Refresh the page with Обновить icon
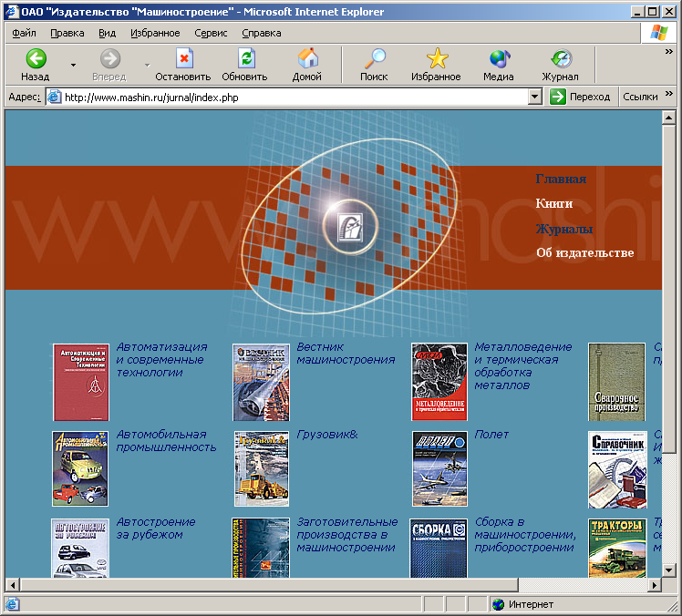 246,58
